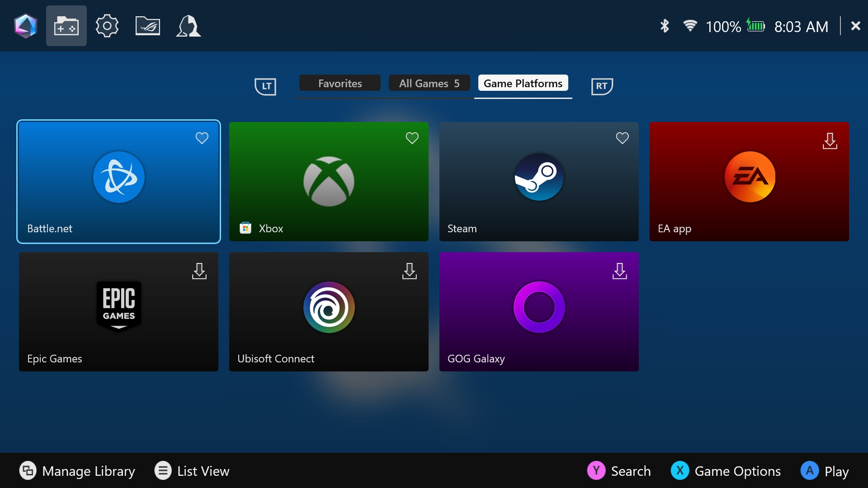Open the Settings gear icon
This screenshot has height=488, width=868.
pyautogui.click(x=107, y=26)
